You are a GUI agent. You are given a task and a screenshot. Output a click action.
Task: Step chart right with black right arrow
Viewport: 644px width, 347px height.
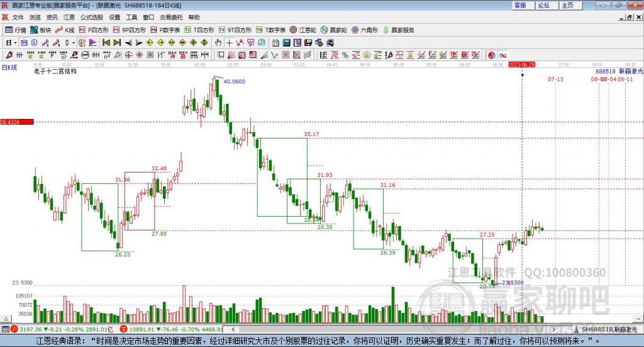[x=139, y=43]
